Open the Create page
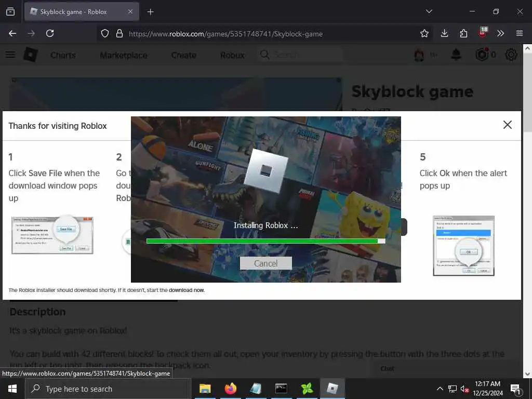The height and width of the screenshot is (399, 532). (x=183, y=55)
